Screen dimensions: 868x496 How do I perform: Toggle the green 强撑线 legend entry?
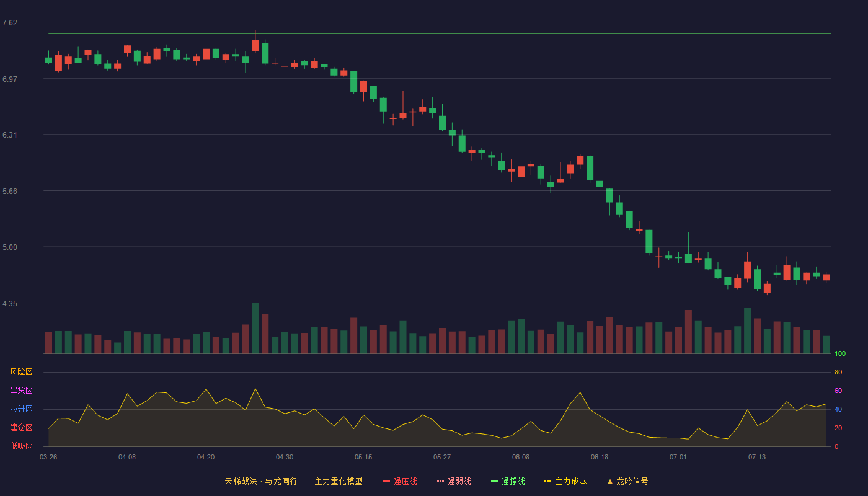[x=508, y=481]
